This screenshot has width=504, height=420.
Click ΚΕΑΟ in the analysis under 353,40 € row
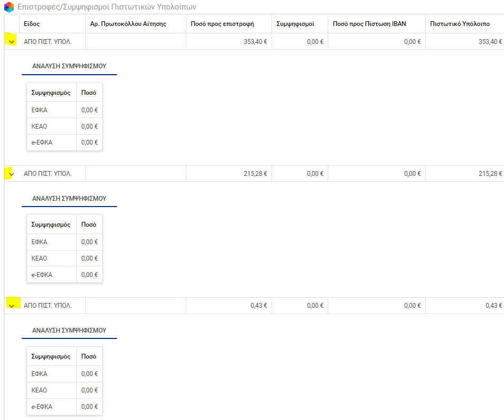(x=39, y=127)
